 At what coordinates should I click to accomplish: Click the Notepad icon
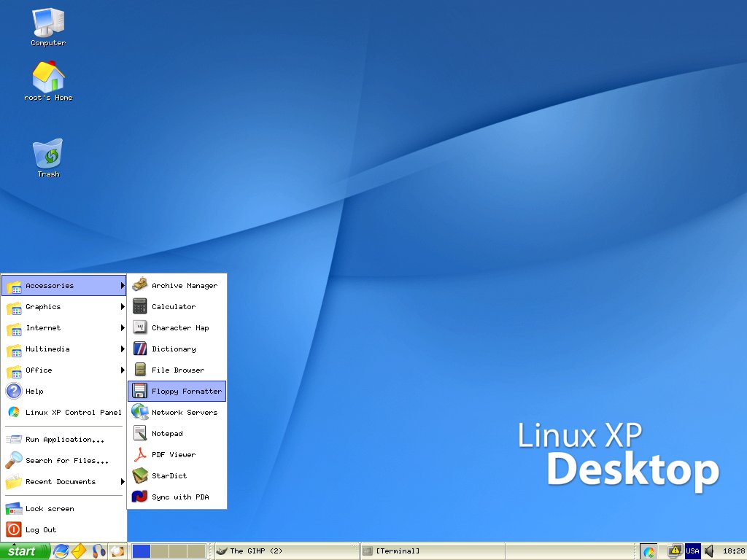click(140, 433)
